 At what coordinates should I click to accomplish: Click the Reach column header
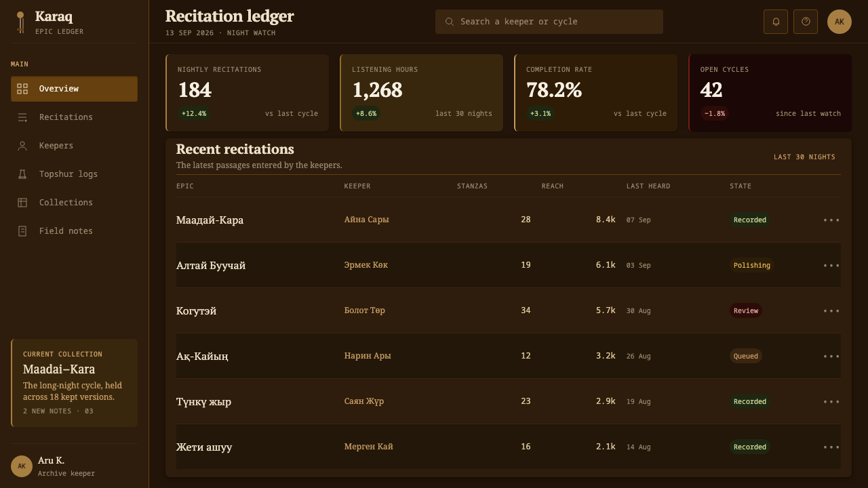[x=552, y=186]
